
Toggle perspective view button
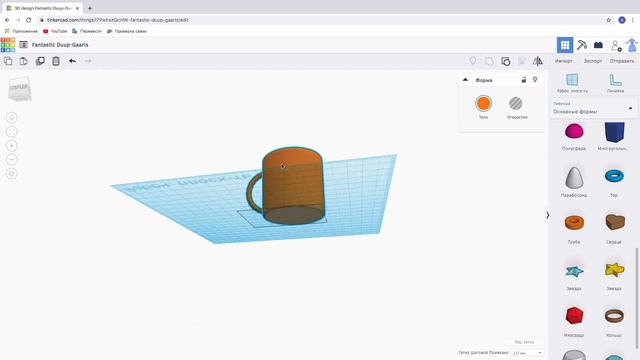coord(12,173)
